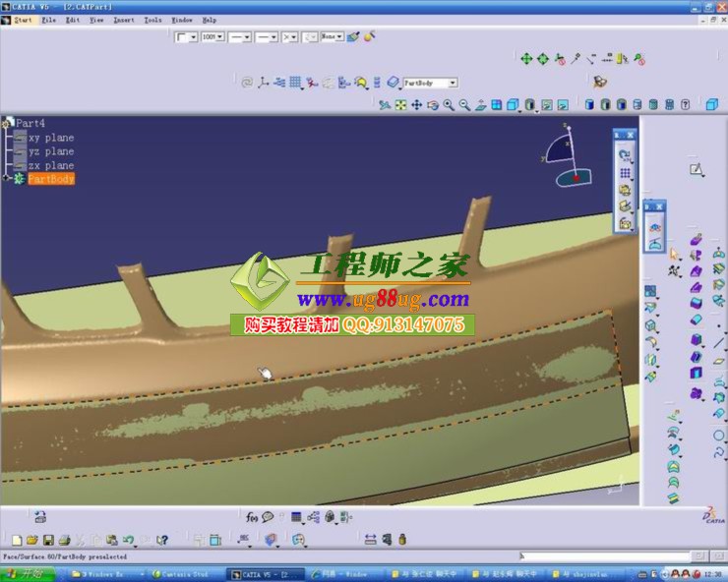Select yz plane in the tree
Screen dimensions: 728x582
51,151
